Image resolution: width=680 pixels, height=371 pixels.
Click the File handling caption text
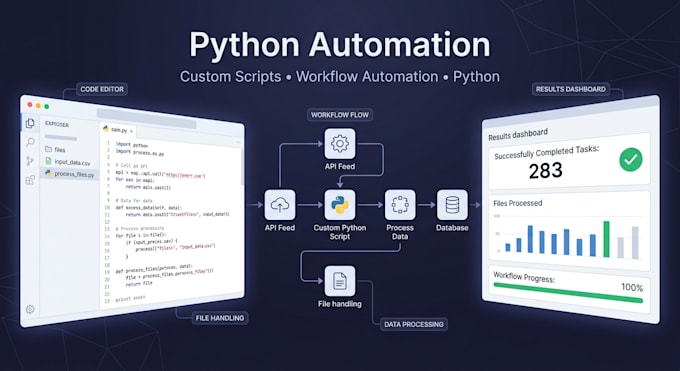click(340, 304)
